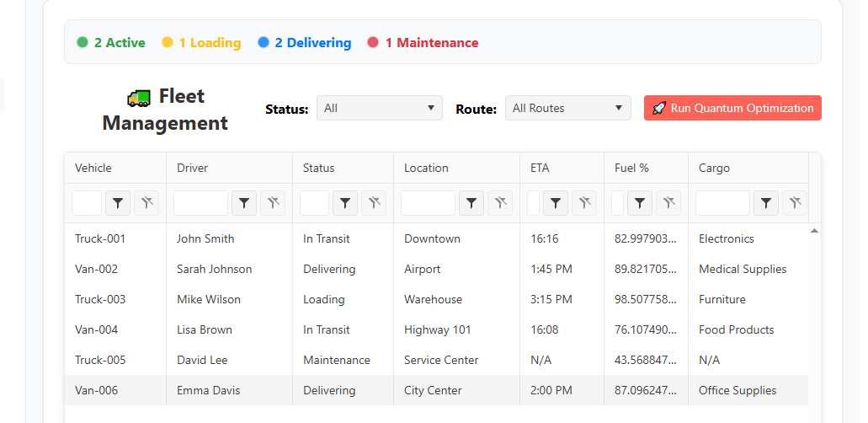Clear the Fuel % column filter
This screenshot has height=423, width=868.
[668, 203]
